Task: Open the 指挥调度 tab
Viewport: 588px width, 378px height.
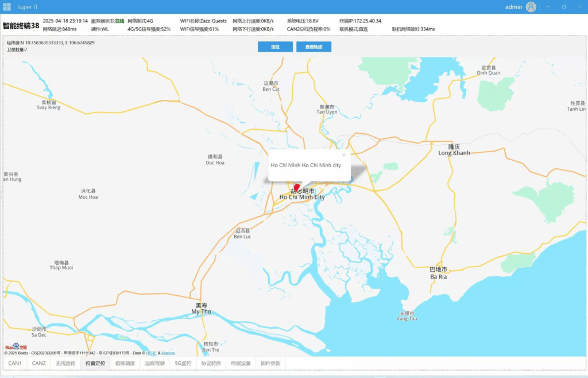Action: (x=125, y=364)
